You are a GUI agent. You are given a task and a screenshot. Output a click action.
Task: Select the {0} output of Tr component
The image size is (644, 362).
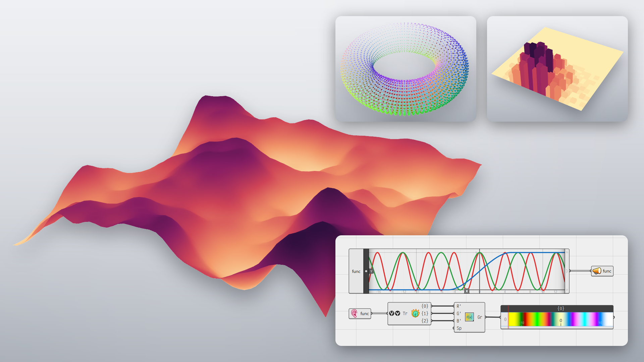[425, 306]
